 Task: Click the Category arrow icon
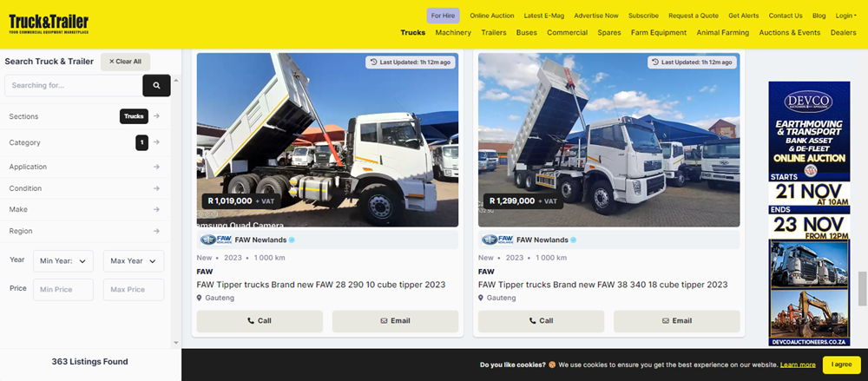(x=156, y=142)
